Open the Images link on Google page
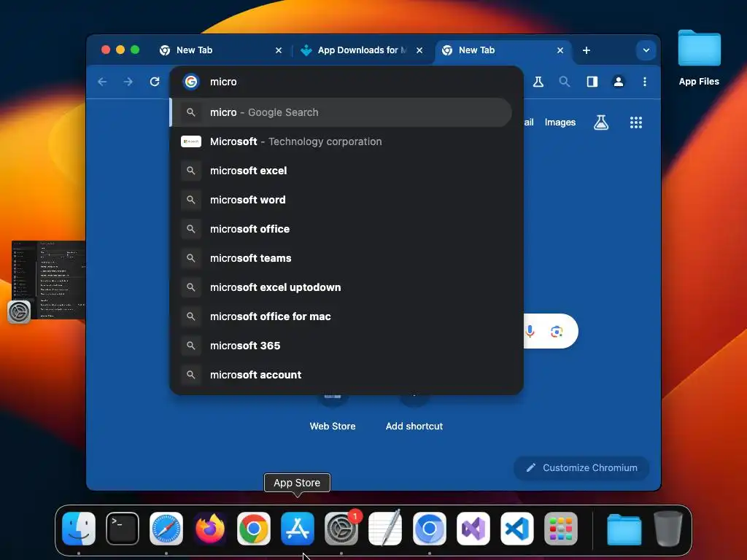 [x=560, y=122]
